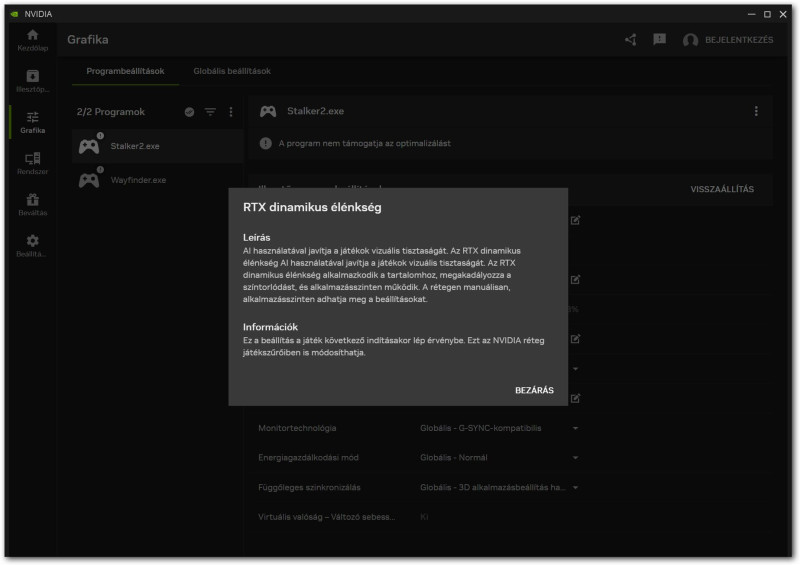Screen dimensions: 800x565
Task: Click the second edit pencil icon beside dialog
Action: click(576, 280)
